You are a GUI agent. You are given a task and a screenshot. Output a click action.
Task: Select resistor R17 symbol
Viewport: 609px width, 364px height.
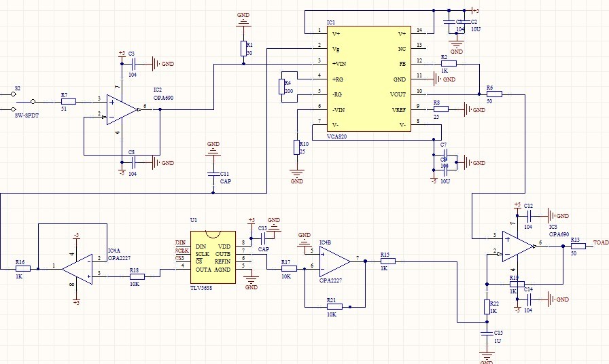[x=290, y=269]
